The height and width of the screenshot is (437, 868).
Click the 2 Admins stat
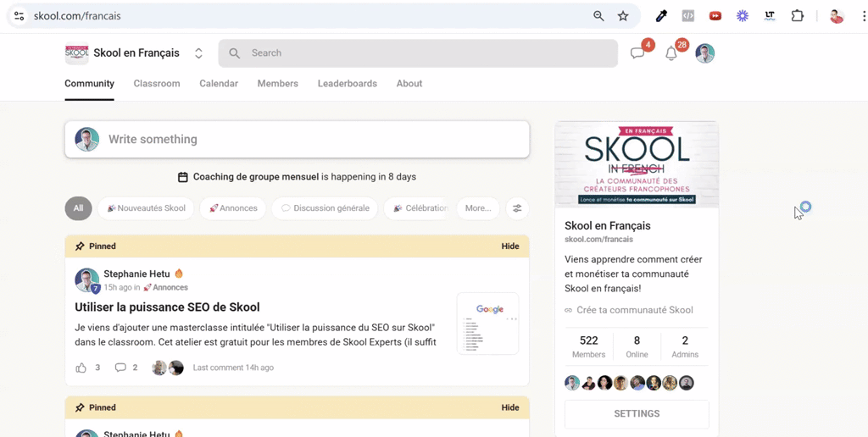click(x=685, y=347)
